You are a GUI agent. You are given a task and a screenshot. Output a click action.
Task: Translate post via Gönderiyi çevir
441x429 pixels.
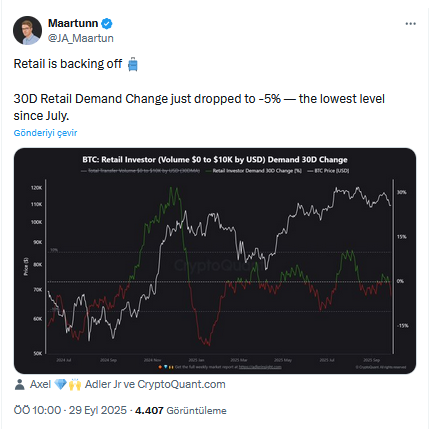(45, 133)
